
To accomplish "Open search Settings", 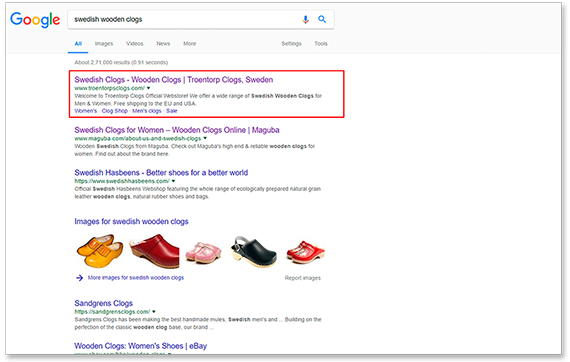I will pyautogui.click(x=291, y=44).
